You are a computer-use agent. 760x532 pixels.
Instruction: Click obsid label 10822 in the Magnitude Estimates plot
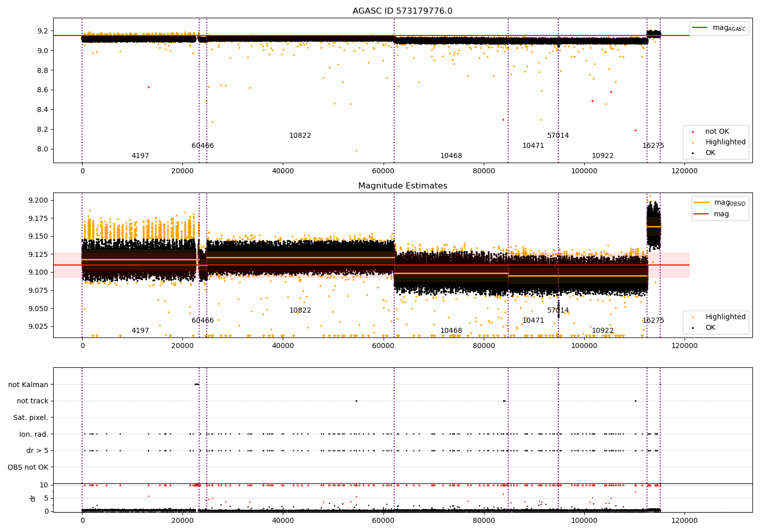point(300,311)
